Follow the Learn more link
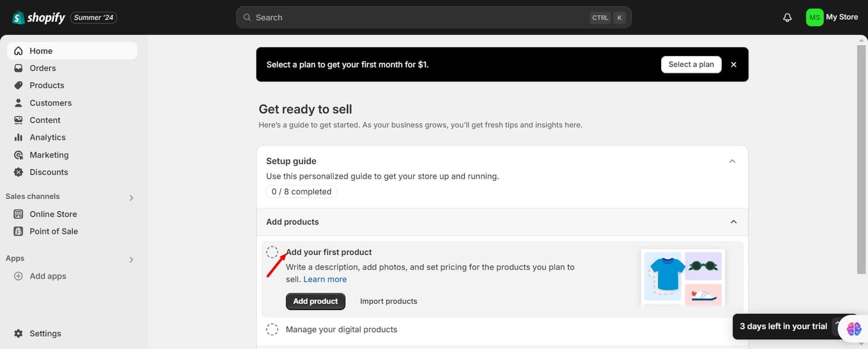868x349 pixels. [x=325, y=279]
